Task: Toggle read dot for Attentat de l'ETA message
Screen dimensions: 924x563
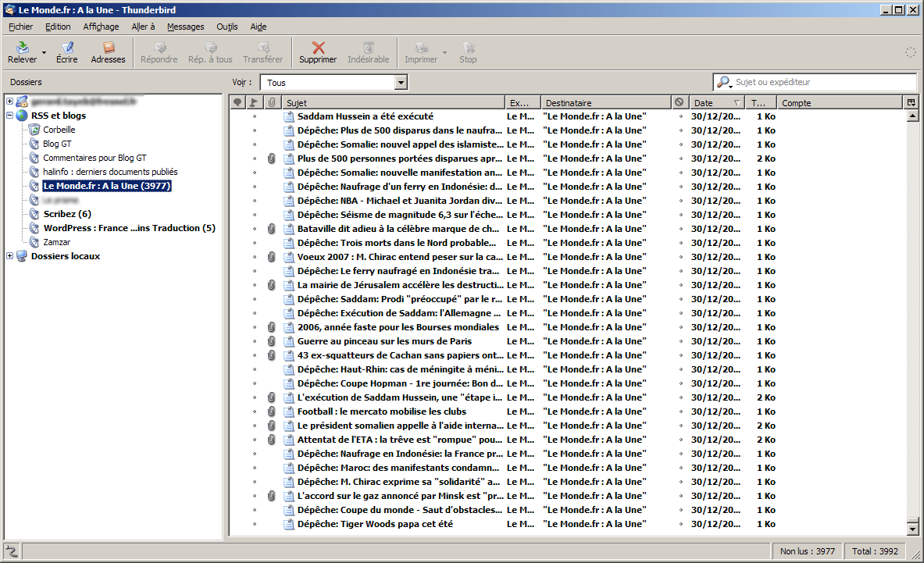Action: click(x=255, y=440)
